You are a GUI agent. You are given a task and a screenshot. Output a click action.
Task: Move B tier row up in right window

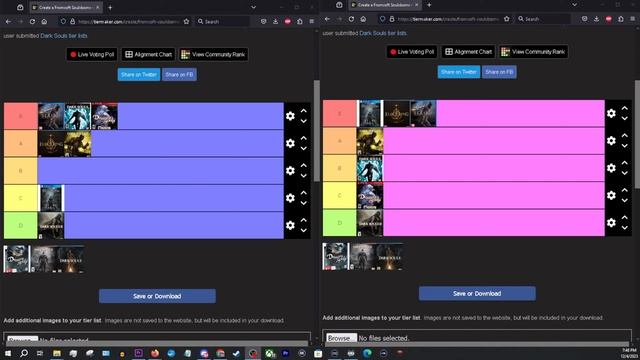click(624, 163)
